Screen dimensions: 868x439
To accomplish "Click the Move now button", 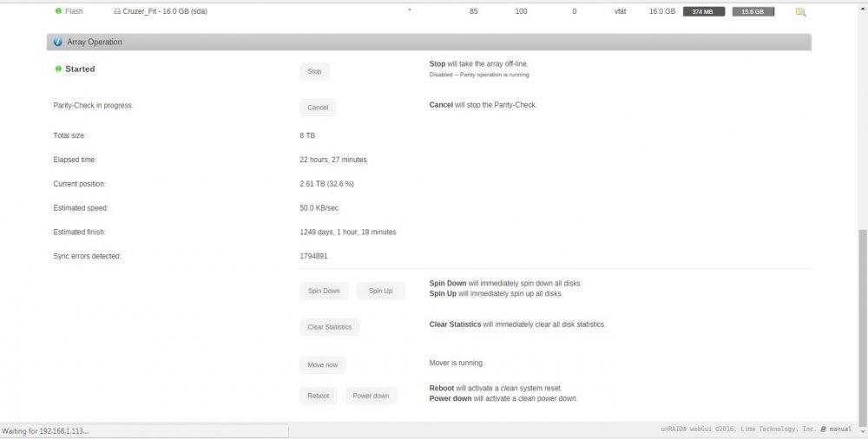I will (322, 365).
